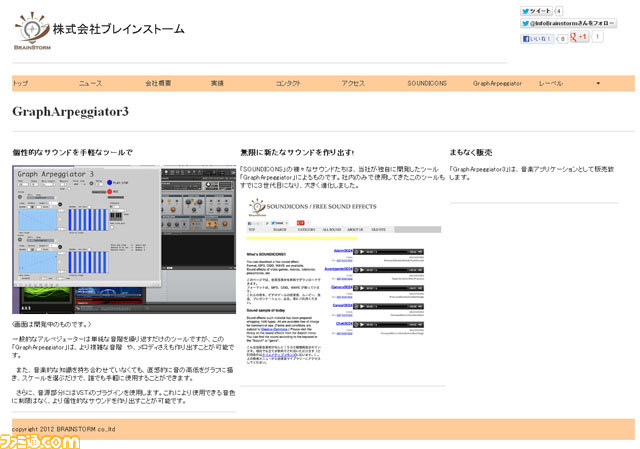Viewport: 640px width, 449px height.
Task: Click the Google +1 button
Action: pos(579,37)
